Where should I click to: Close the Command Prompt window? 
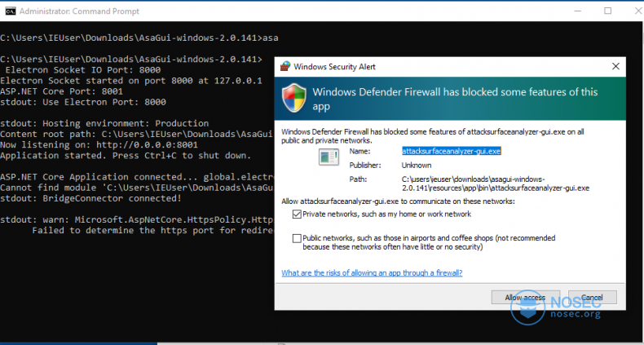click(x=638, y=11)
